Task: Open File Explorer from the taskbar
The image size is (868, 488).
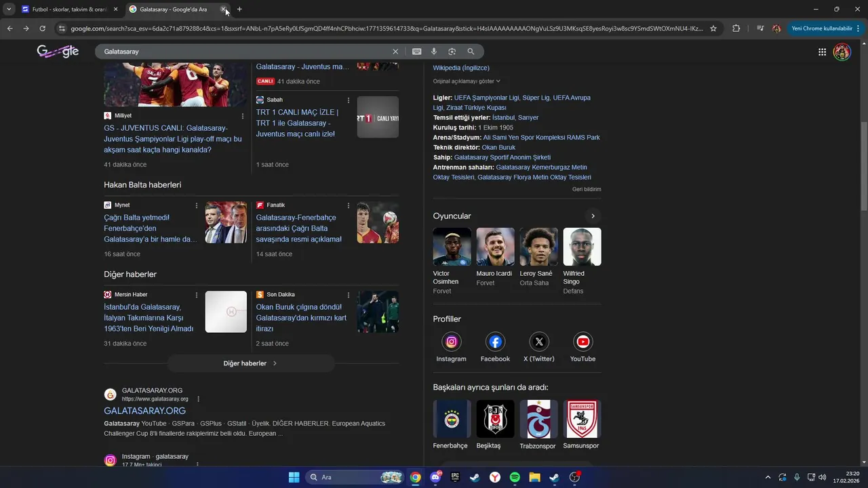Action: click(x=534, y=477)
